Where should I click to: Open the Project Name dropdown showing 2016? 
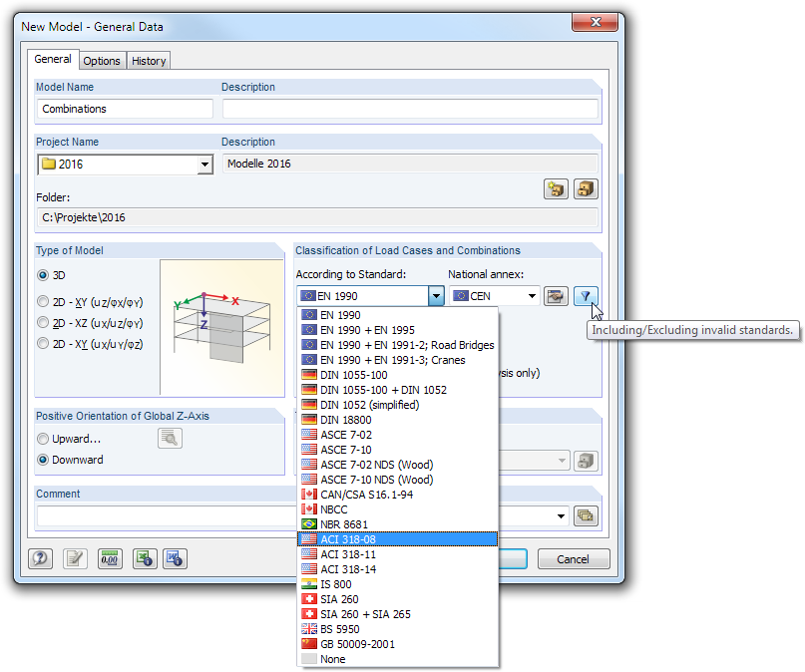[204, 165]
